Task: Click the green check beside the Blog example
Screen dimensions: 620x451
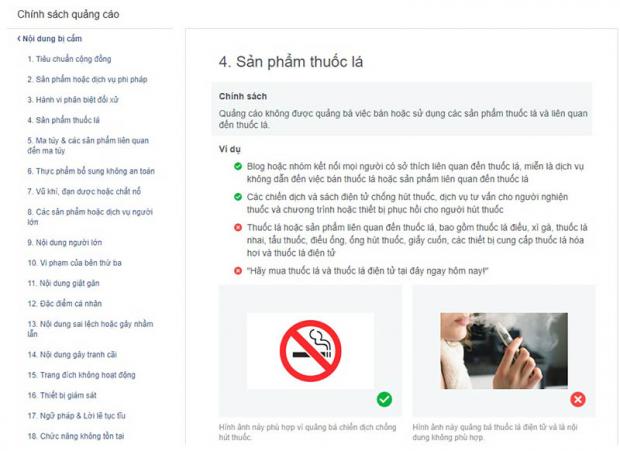Action: coord(238,166)
